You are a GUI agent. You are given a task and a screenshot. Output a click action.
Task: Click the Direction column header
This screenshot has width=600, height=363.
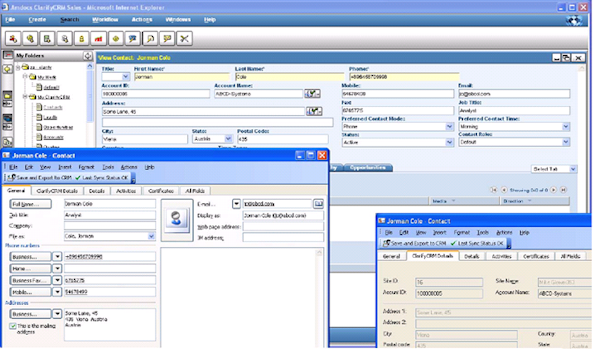(535, 201)
